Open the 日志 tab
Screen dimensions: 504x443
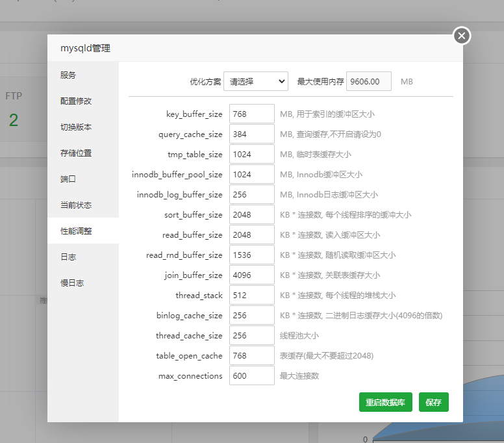point(68,257)
